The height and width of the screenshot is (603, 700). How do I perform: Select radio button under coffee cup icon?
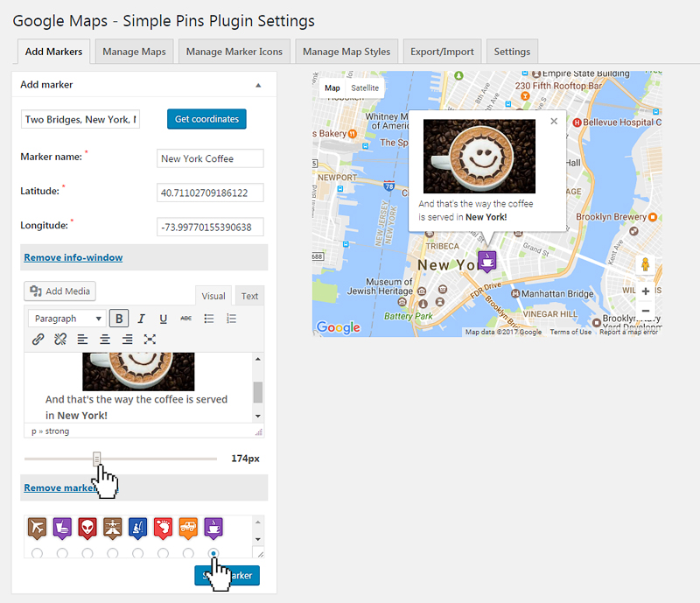[213, 553]
